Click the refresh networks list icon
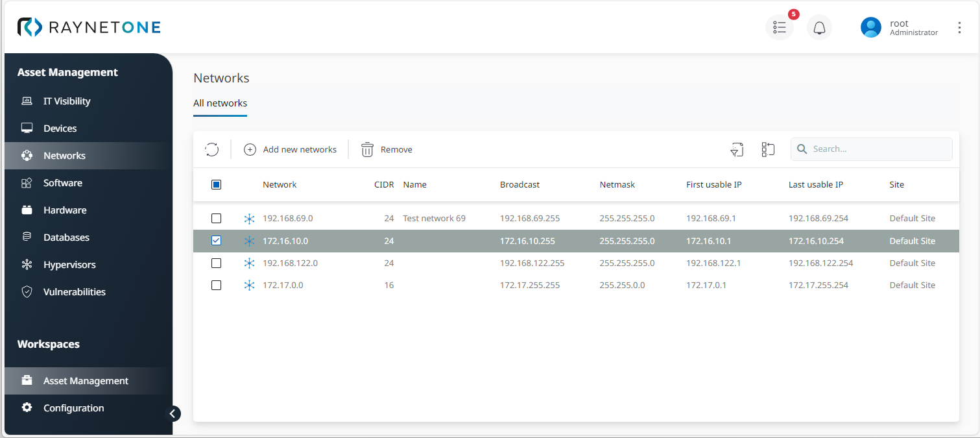 coord(211,149)
